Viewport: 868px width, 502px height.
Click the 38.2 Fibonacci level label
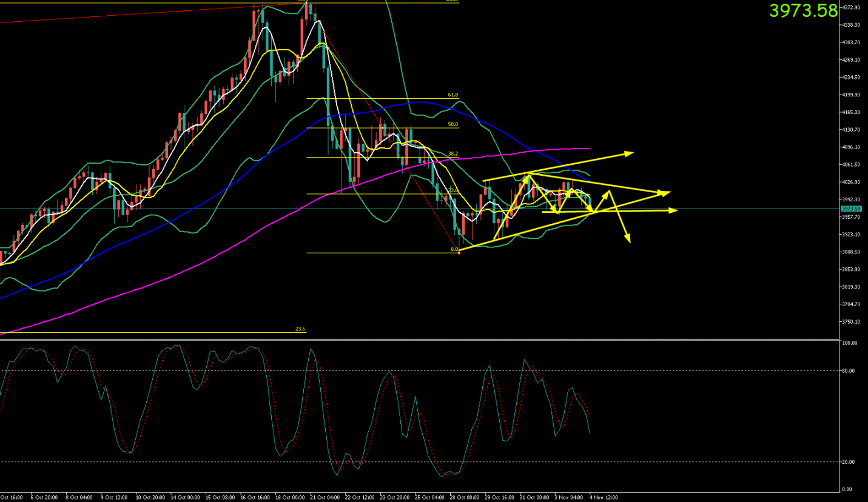(453, 154)
